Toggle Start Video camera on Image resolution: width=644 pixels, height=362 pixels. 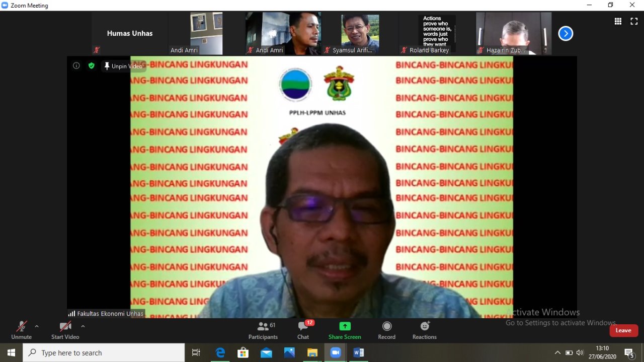point(65,330)
